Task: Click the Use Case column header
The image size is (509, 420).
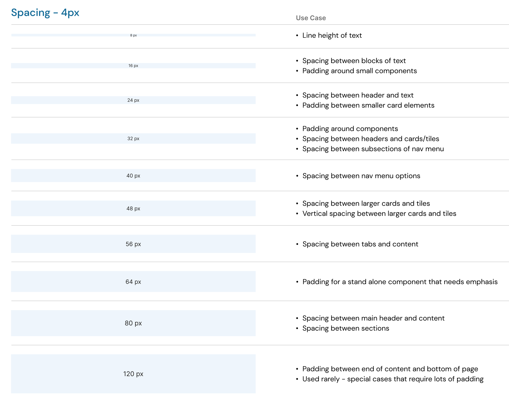Action: [x=310, y=18]
